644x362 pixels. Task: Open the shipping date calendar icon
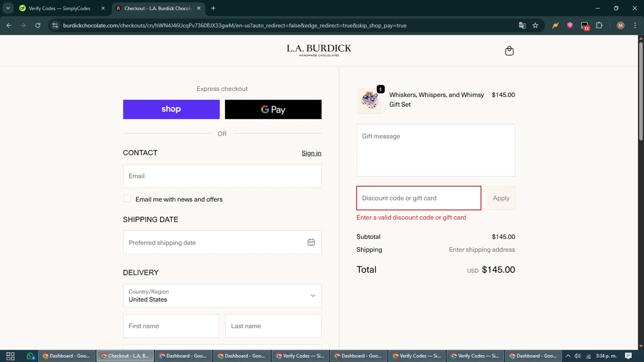click(x=311, y=242)
